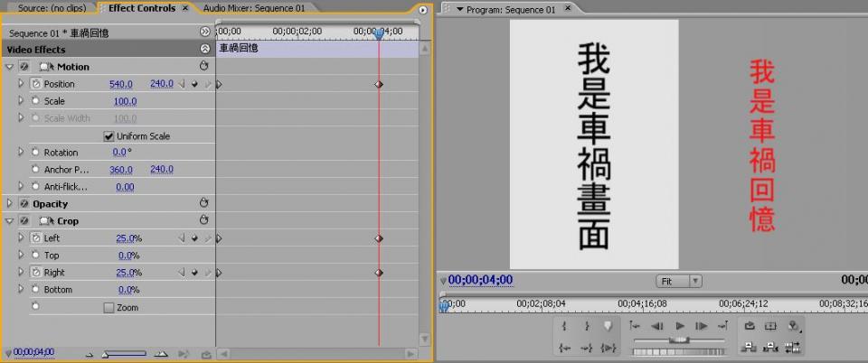This screenshot has height=363, width=868.
Task: Play the sequence in Program monitor
Action: [680, 326]
